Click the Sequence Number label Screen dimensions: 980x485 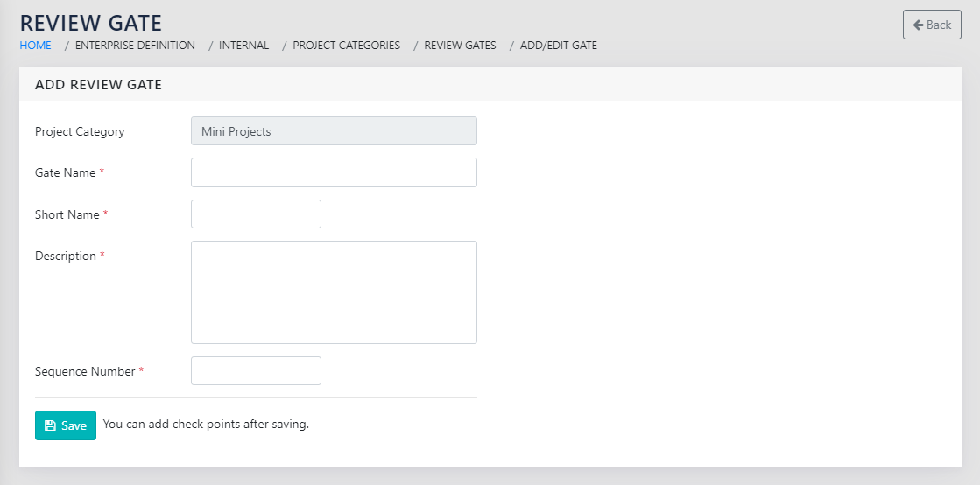click(x=85, y=372)
